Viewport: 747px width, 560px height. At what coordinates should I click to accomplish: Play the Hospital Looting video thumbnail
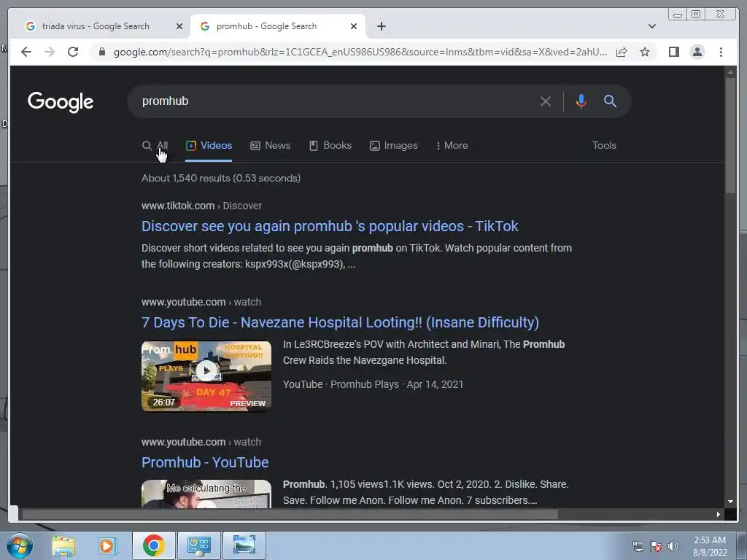(206, 376)
